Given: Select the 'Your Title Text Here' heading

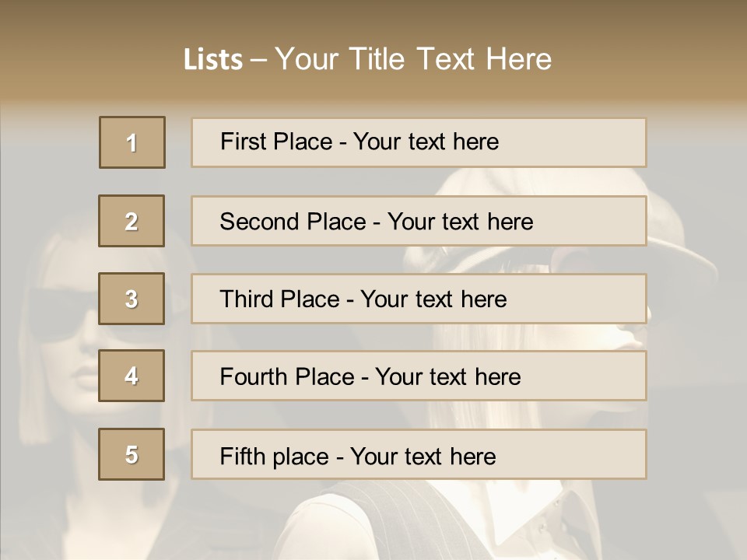Looking at the screenshot, I should [x=412, y=59].
